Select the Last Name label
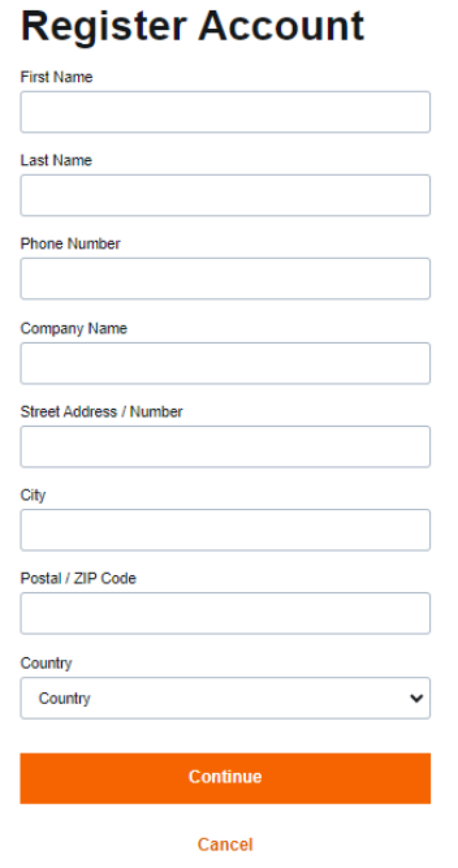 (56, 160)
